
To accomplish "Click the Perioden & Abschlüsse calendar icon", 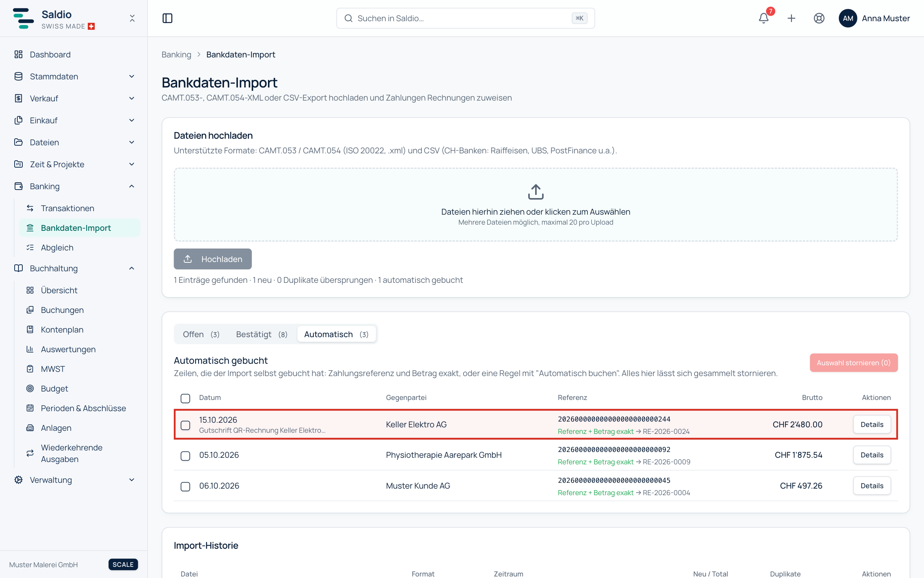I will coord(30,408).
